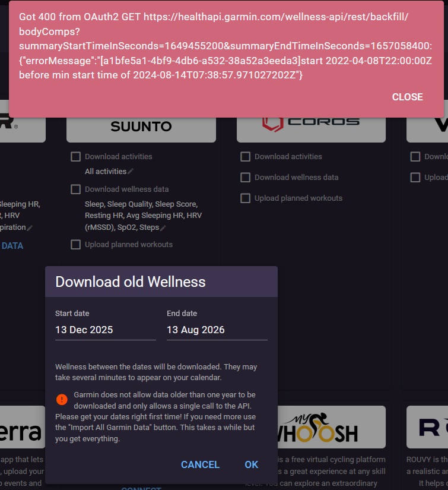The image size is (448, 490).
Task: Close the red error notification
Action: pyautogui.click(x=407, y=97)
